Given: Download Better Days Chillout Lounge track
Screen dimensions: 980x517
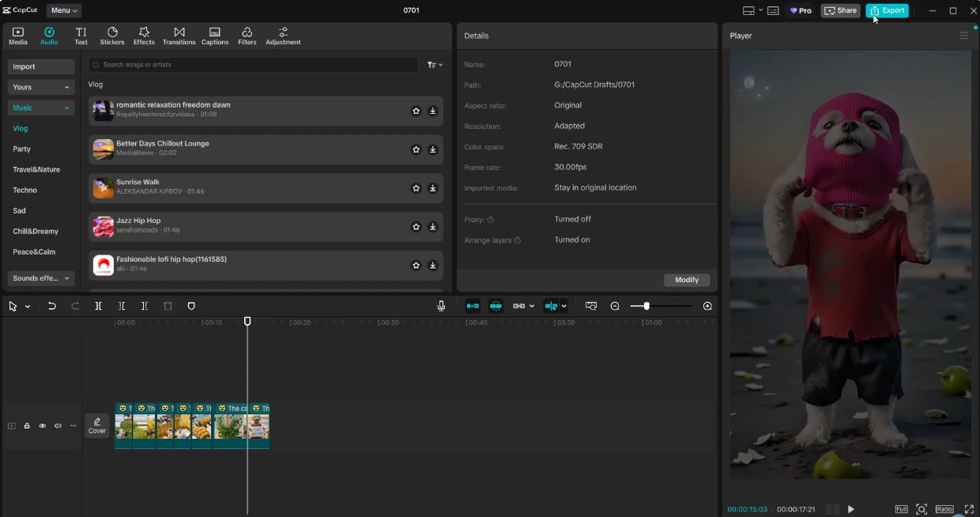Looking at the screenshot, I should [432, 149].
